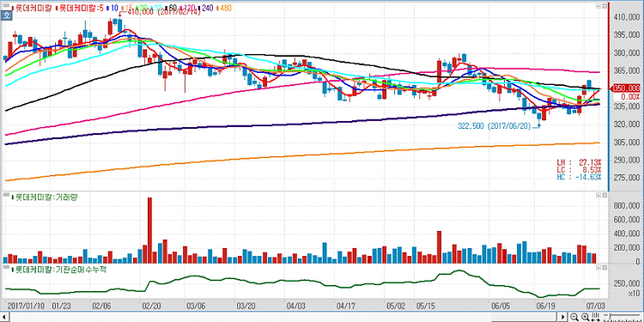644x322 pixels.
Task: Click the 02/06 date axis label
Action: coord(101,306)
